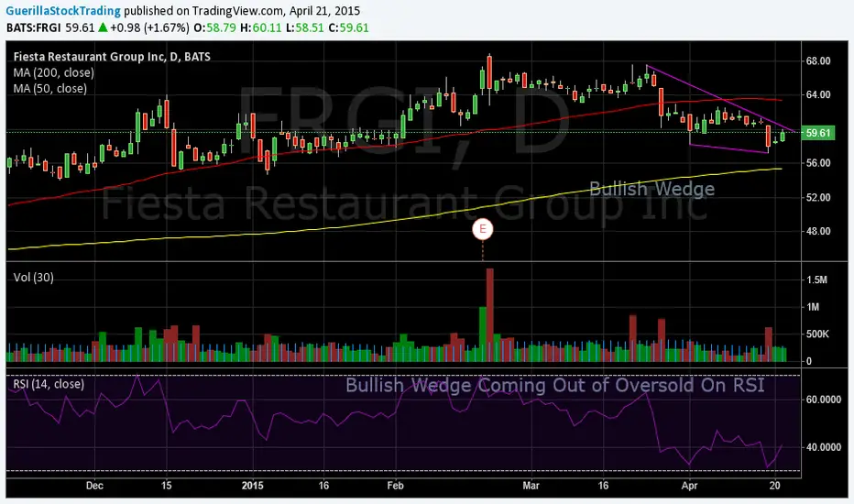The height and width of the screenshot is (504, 854).
Task: Click the 40.0000 RSI axis label
Action: point(824,447)
